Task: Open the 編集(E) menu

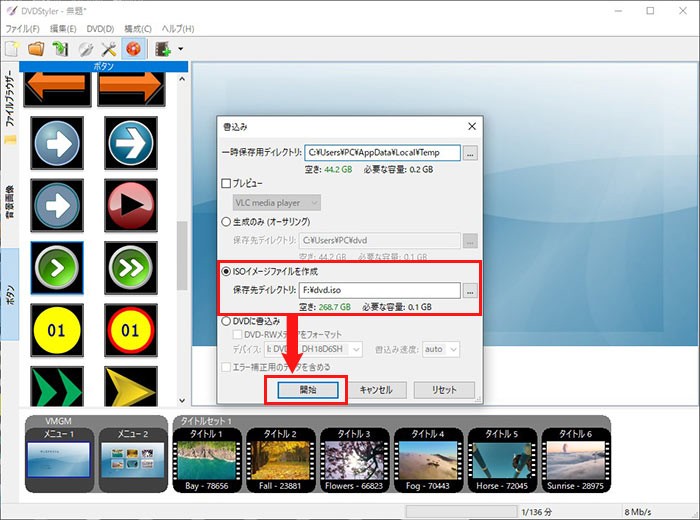Action: (x=63, y=29)
